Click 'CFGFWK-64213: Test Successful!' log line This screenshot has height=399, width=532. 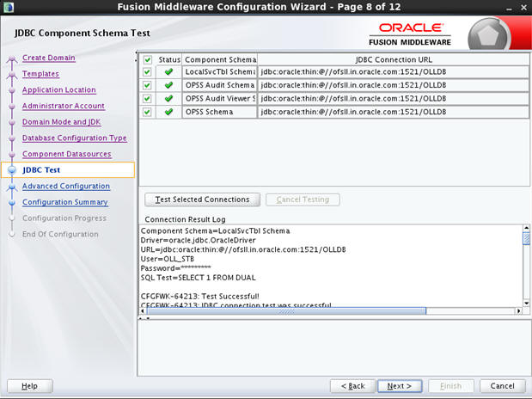[x=200, y=297]
